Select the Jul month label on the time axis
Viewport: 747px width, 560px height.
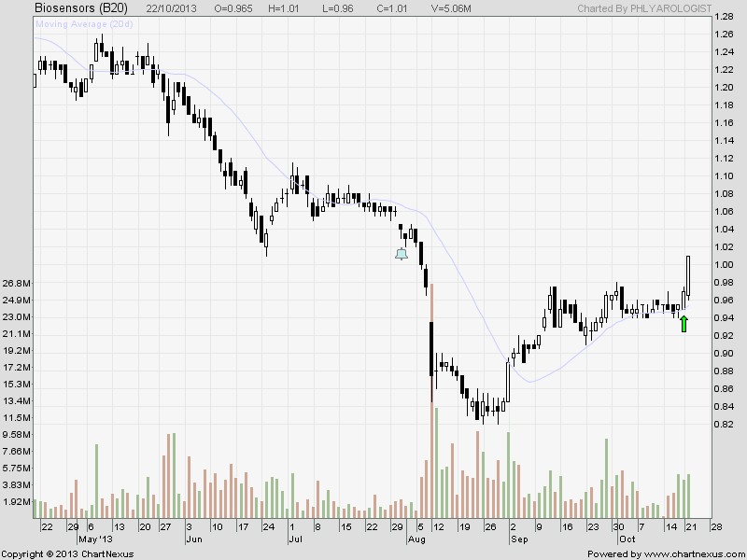click(x=295, y=539)
